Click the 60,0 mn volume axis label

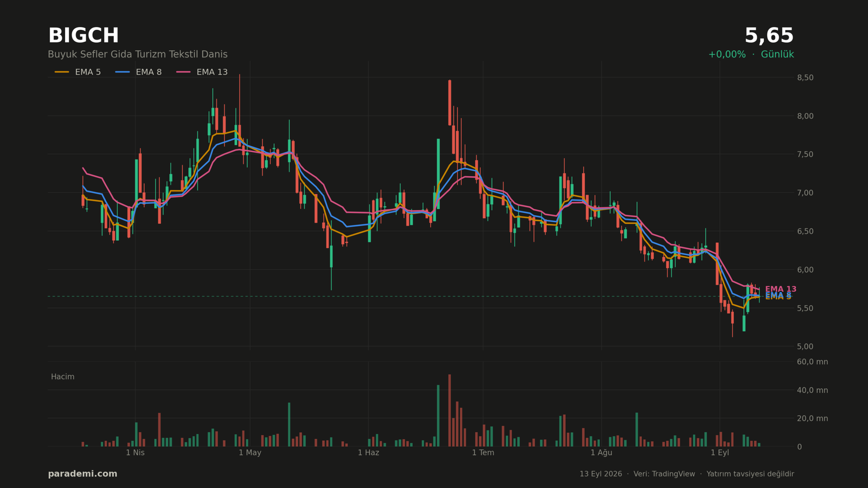(812, 362)
